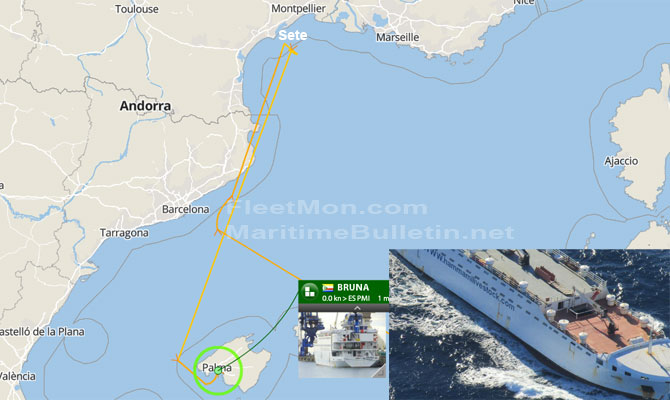Click the Sete port label

click(x=293, y=35)
